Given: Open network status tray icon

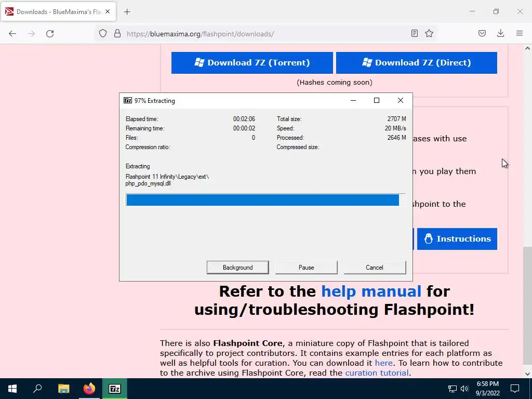Looking at the screenshot, I should (x=453, y=389).
